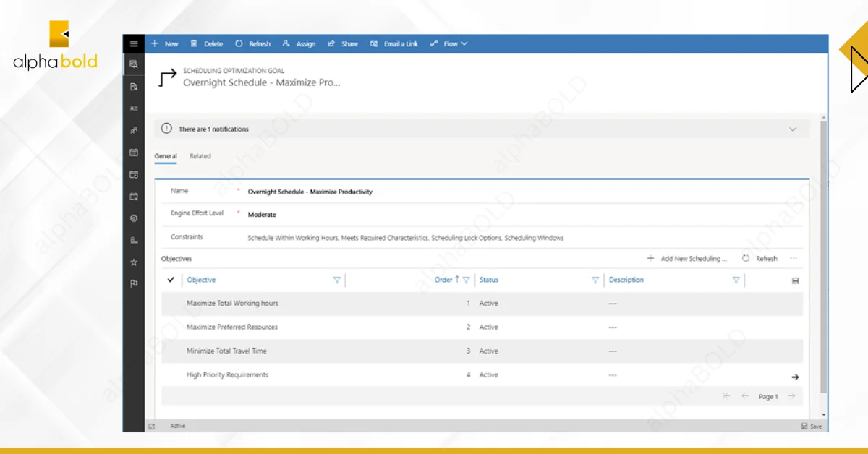Click the optimization goal entity arrow icon
The width and height of the screenshot is (868, 454).
[x=167, y=77]
